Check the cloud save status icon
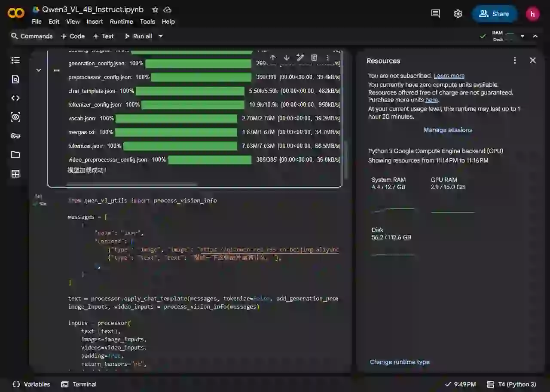The image size is (550, 392). pyautogui.click(x=168, y=9)
